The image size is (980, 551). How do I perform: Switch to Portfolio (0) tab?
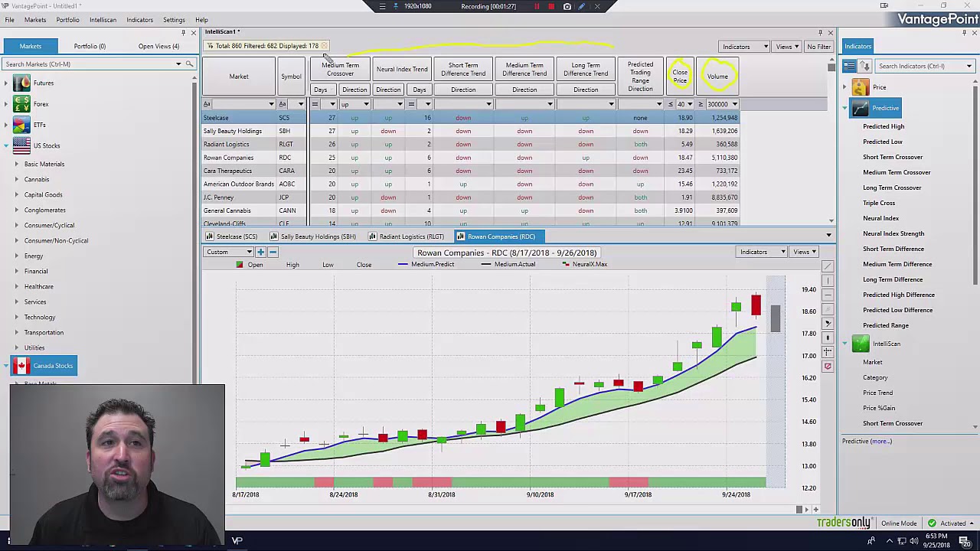[90, 46]
